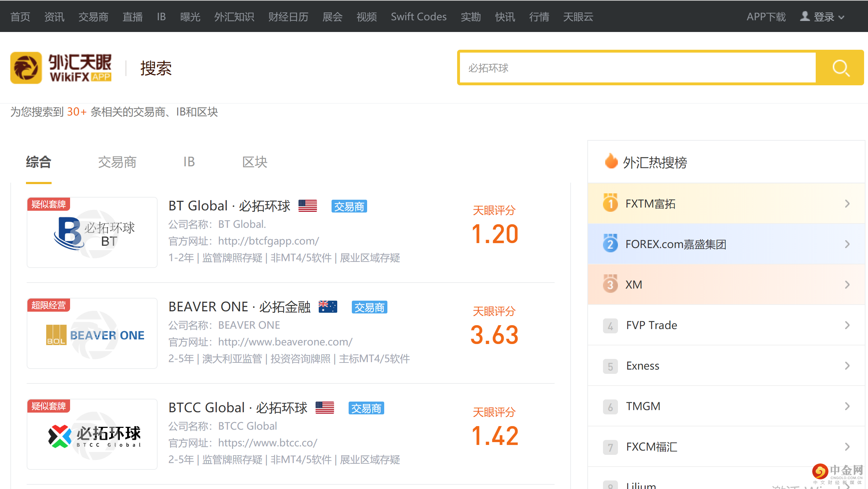Open 行情 in the top navigation
This screenshot has width=868, height=489.
pos(539,17)
